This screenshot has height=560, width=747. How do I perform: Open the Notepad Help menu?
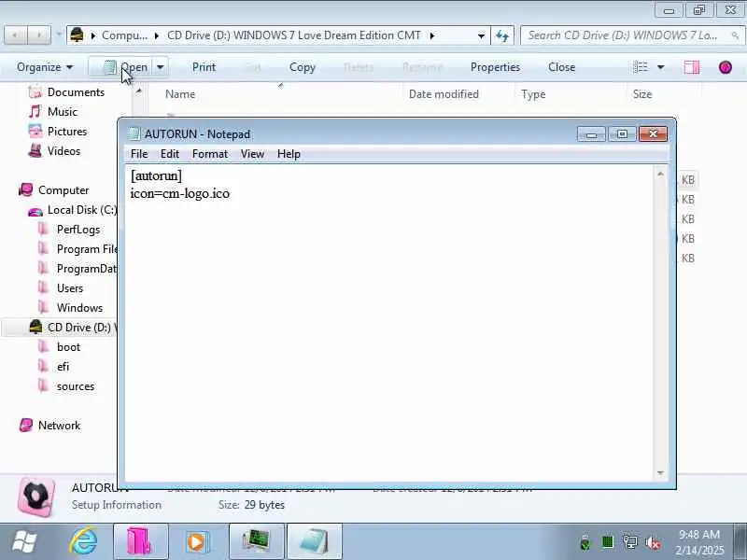coord(289,154)
